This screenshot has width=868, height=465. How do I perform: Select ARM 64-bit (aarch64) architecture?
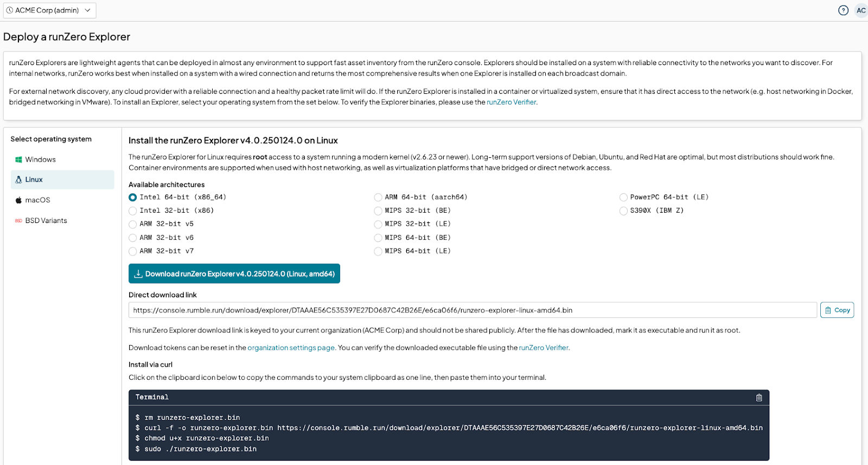378,198
